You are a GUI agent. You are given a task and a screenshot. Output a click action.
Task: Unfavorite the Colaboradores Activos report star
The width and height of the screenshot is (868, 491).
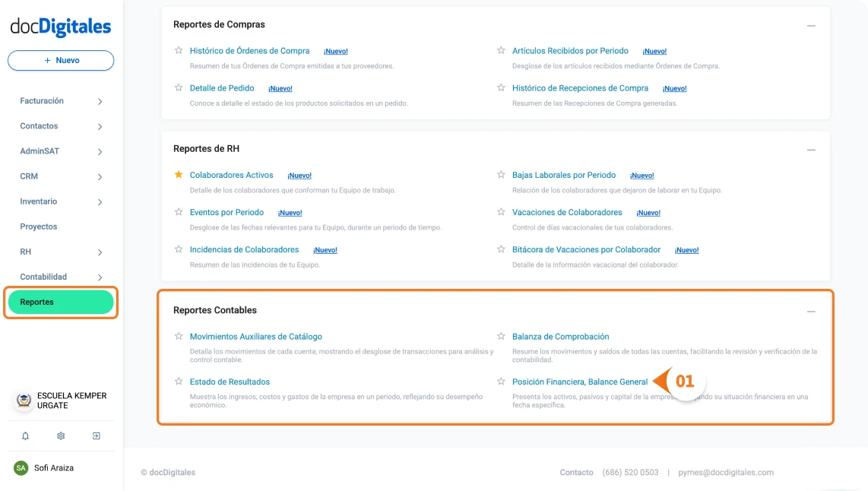pos(178,175)
